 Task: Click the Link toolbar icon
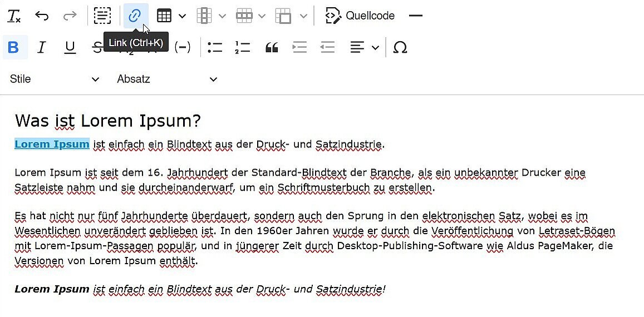point(134,16)
